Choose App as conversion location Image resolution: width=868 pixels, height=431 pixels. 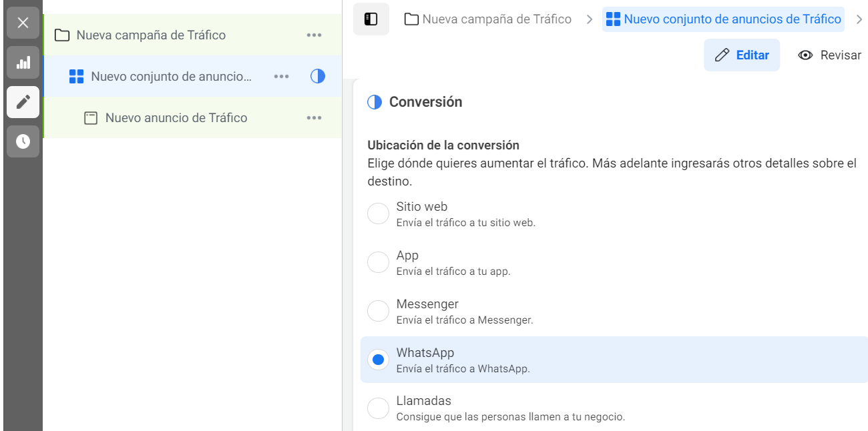[378, 262]
